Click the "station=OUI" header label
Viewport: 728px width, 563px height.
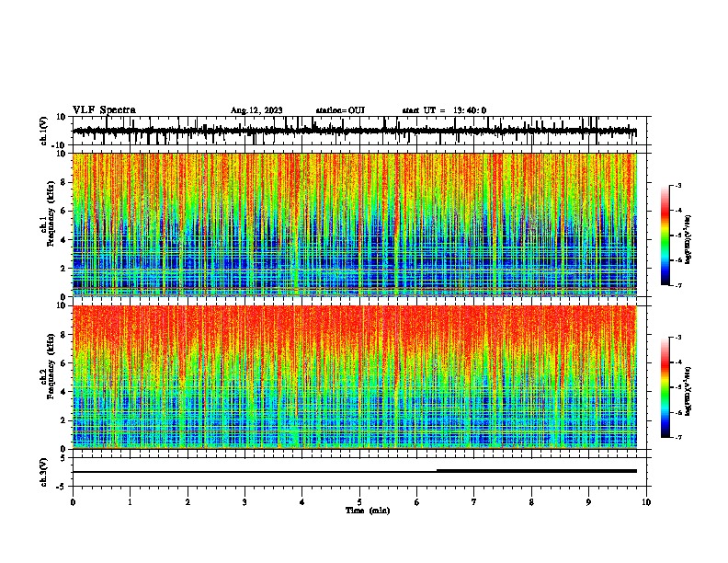340,110
